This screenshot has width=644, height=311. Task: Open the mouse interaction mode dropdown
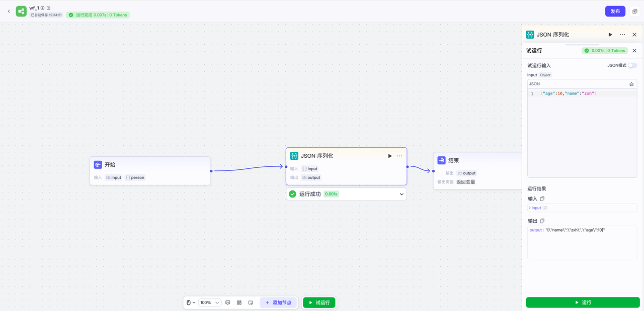coord(191,302)
